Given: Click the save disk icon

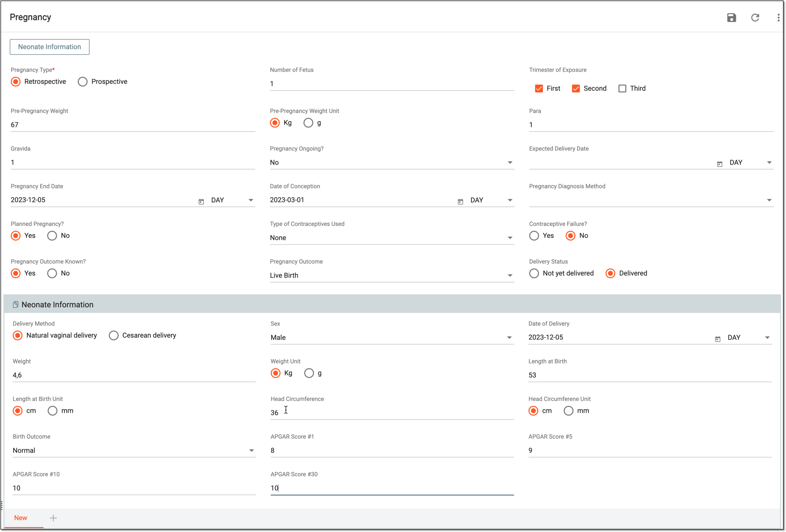Looking at the screenshot, I should [x=731, y=18].
